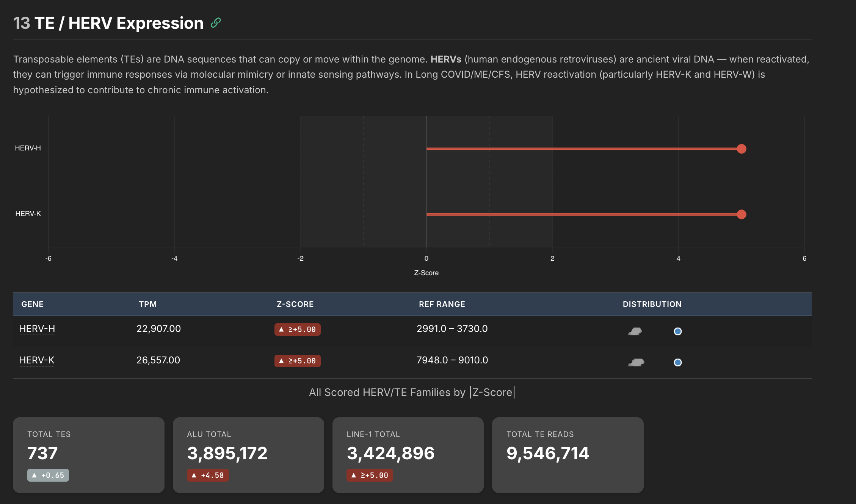The width and height of the screenshot is (856, 504).
Task: Open the HERV-K gene link
Action: pos(36,360)
